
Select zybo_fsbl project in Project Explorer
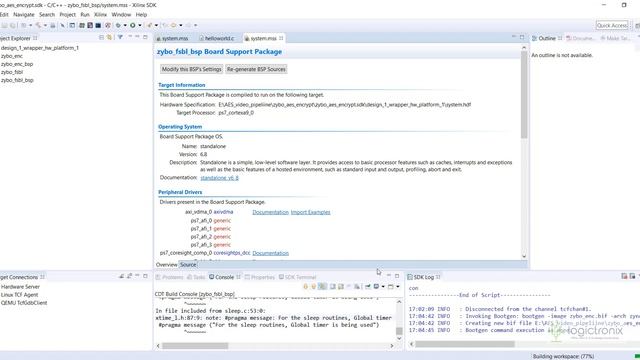click(12, 72)
